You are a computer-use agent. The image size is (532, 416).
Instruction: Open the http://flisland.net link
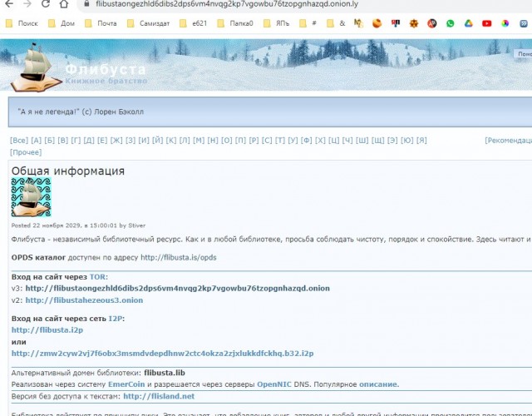pyautogui.click(x=159, y=396)
